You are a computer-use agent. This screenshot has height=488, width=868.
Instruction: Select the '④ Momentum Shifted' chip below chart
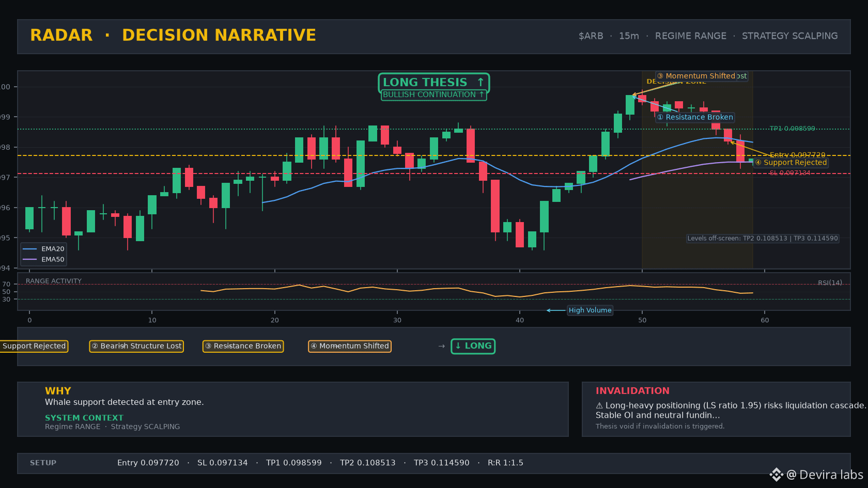(x=350, y=346)
